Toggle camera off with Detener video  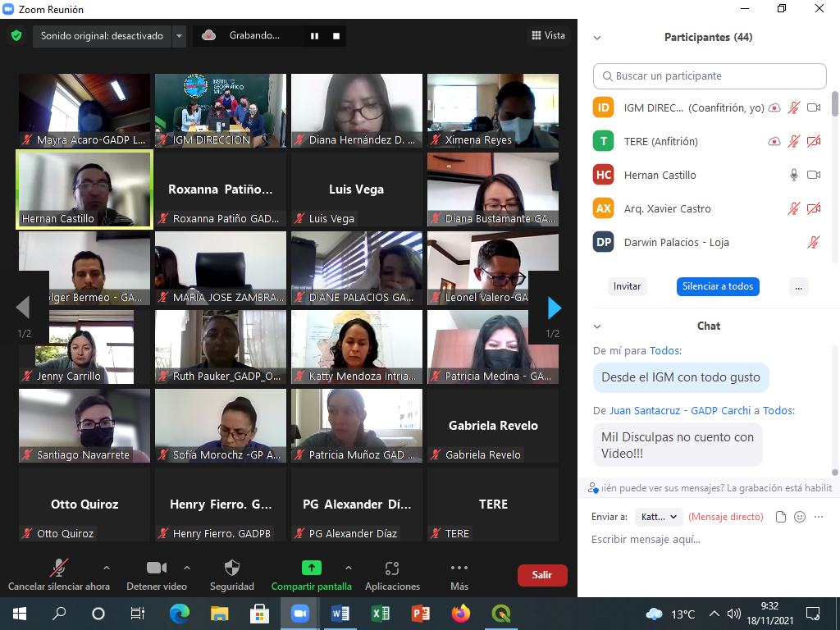click(156, 568)
